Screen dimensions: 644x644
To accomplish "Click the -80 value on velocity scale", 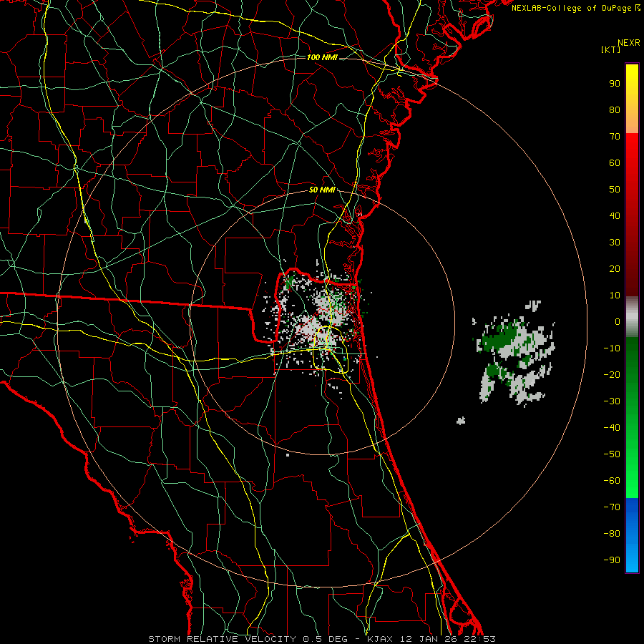I will point(612,534).
